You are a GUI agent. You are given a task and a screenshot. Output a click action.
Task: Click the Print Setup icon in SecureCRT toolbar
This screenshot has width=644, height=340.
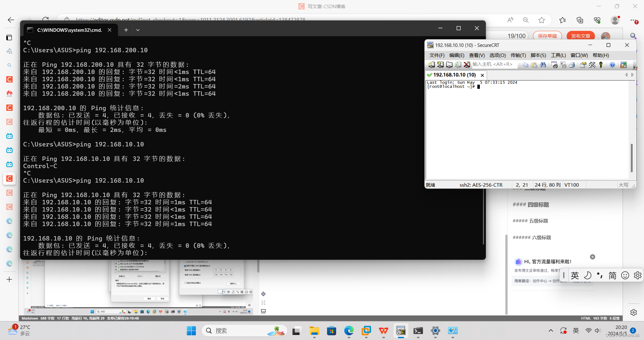click(x=555, y=65)
